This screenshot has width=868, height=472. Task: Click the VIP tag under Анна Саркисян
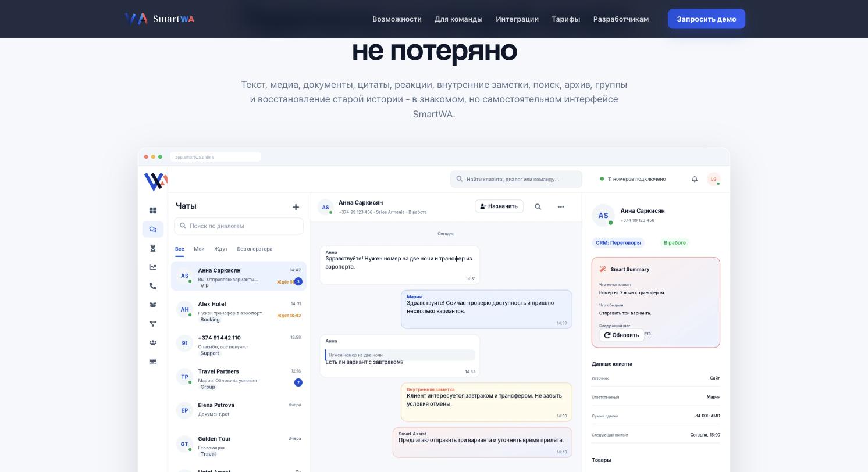(x=204, y=286)
